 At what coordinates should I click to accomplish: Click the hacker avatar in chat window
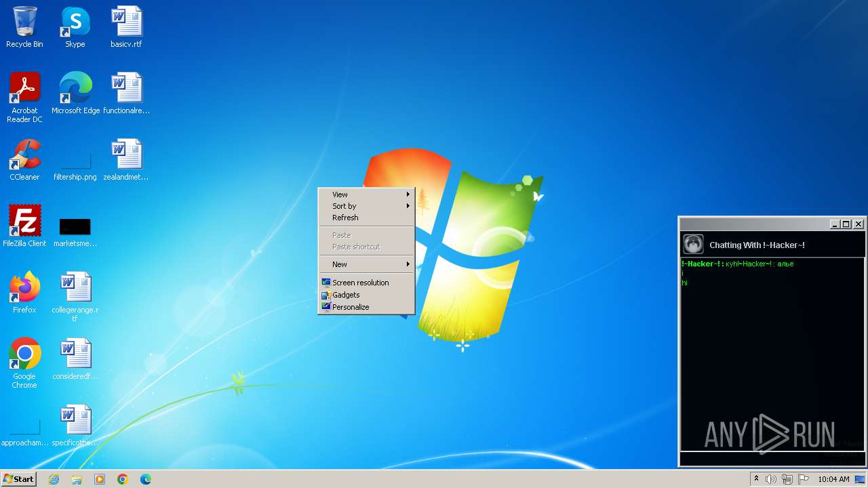(x=693, y=244)
